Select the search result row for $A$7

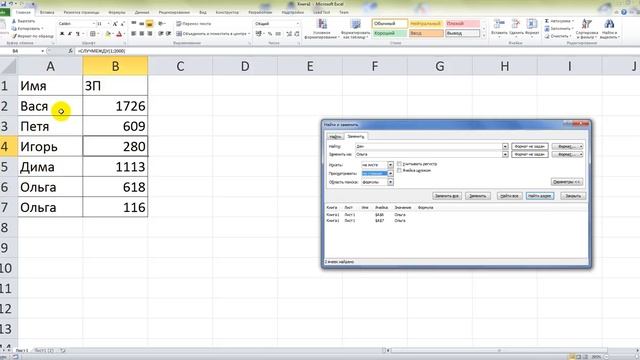pos(456,220)
